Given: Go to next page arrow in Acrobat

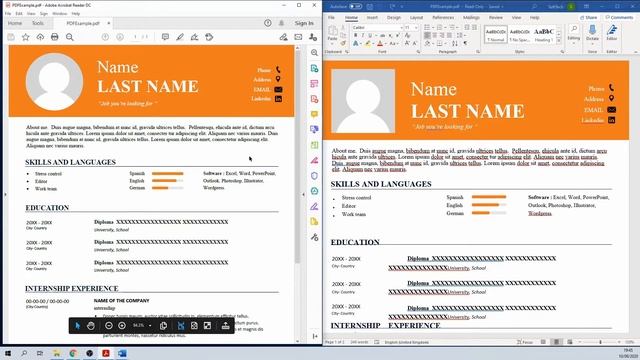Looking at the screenshot, I should [120, 37].
